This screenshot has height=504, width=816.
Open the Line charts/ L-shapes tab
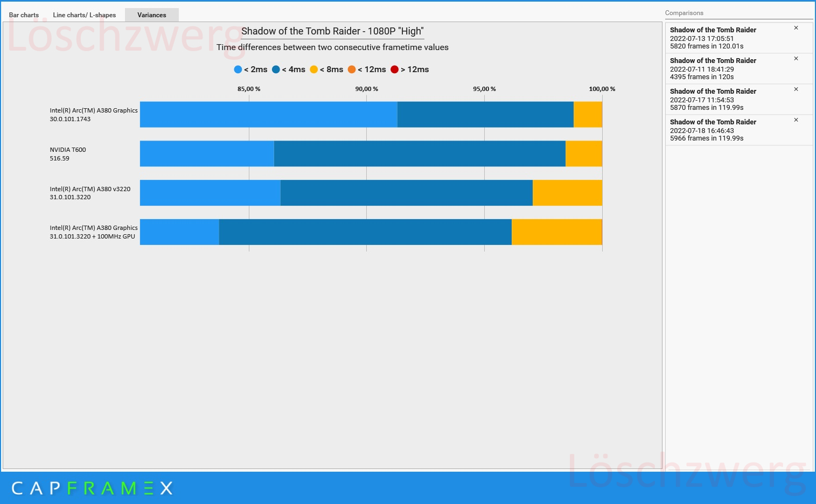[x=85, y=15]
